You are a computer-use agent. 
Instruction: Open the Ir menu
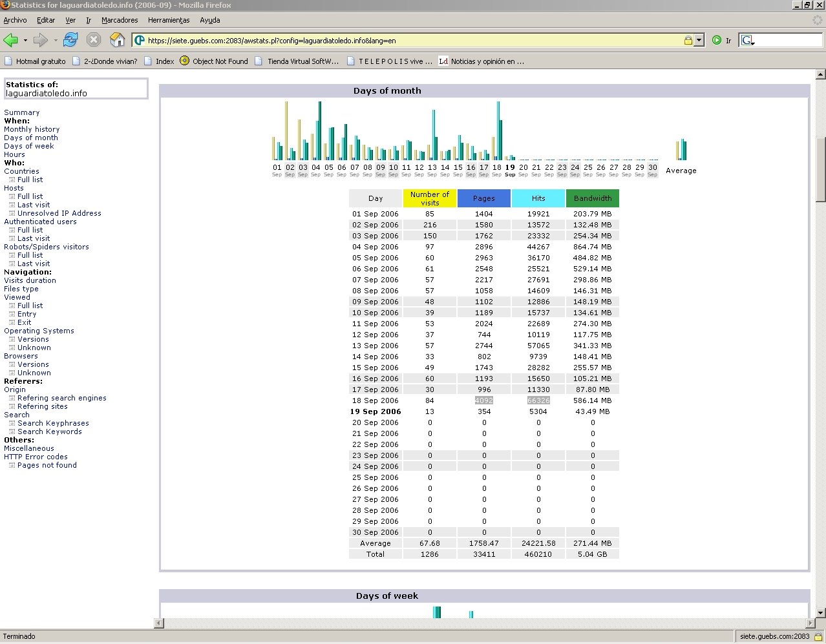coord(89,20)
